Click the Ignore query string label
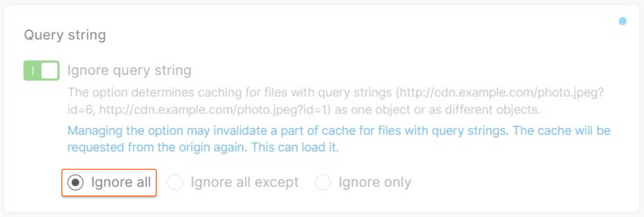644x217 pixels. click(129, 70)
